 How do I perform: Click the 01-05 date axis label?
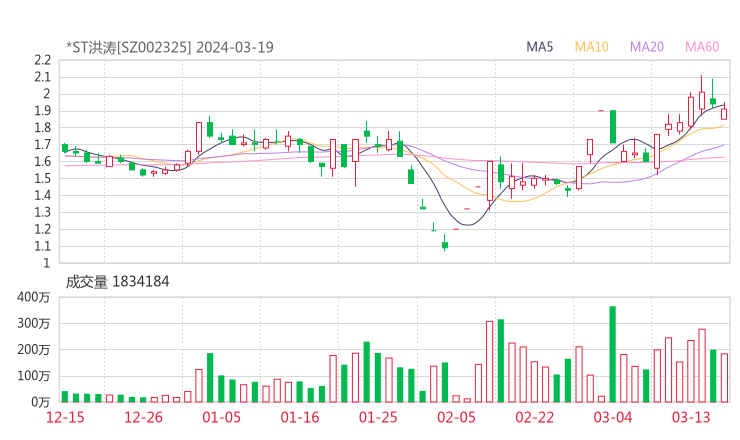coord(221,417)
